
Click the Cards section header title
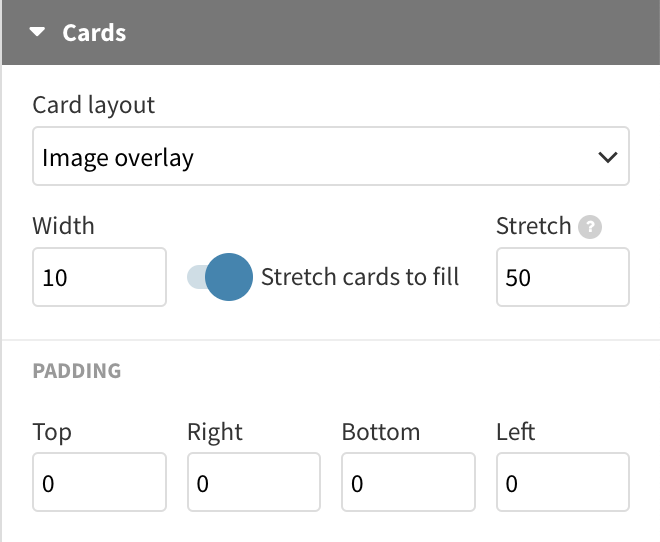click(94, 32)
